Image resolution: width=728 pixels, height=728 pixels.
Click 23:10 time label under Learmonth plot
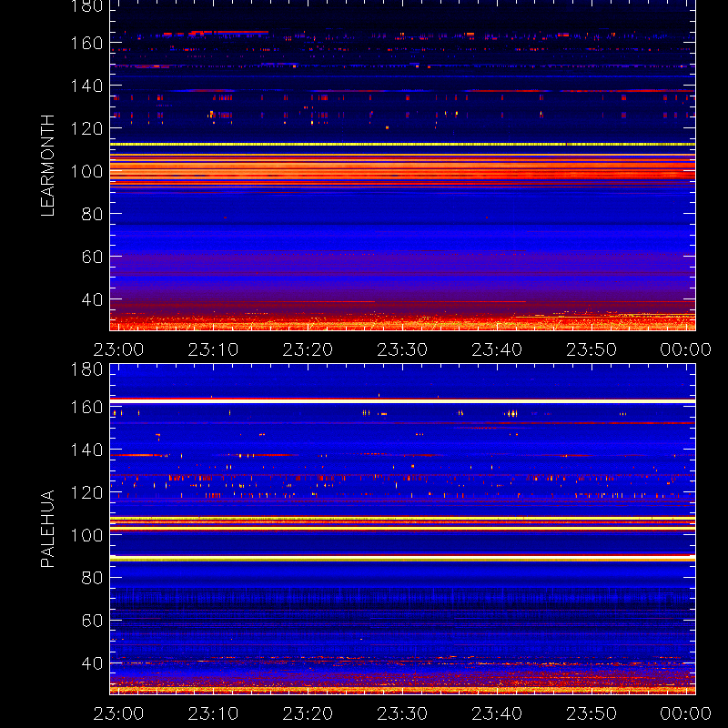(x=213, y=349)
